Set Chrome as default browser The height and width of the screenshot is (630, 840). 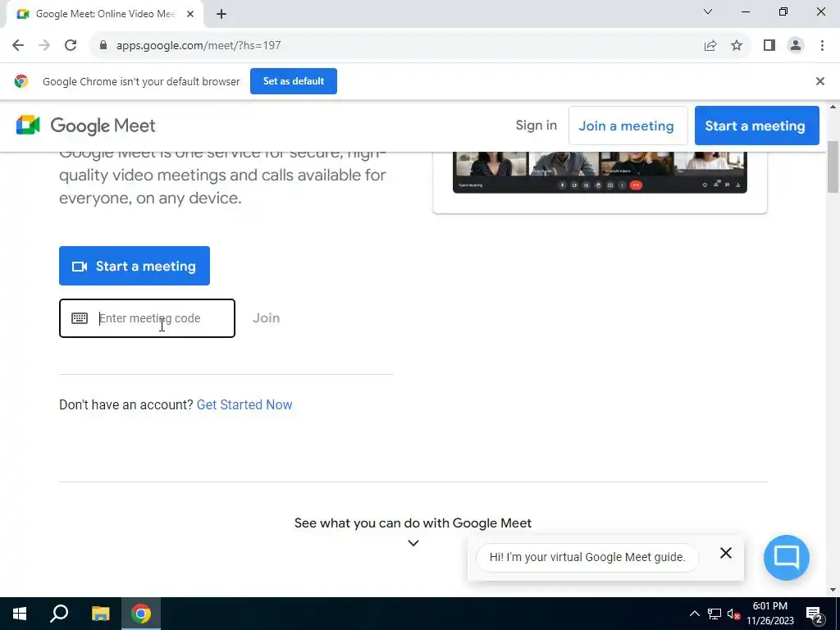[294, 81]
